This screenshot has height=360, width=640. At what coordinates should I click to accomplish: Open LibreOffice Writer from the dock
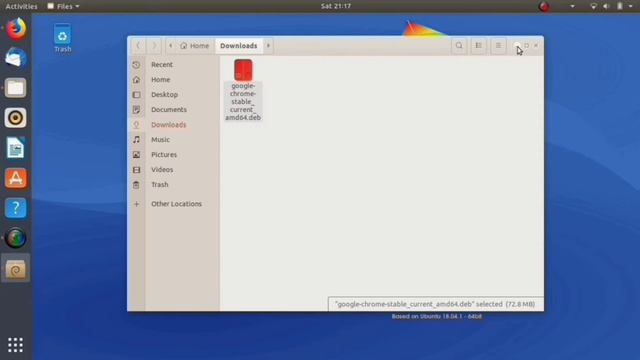pyautogui.click(x=16, y=148)
